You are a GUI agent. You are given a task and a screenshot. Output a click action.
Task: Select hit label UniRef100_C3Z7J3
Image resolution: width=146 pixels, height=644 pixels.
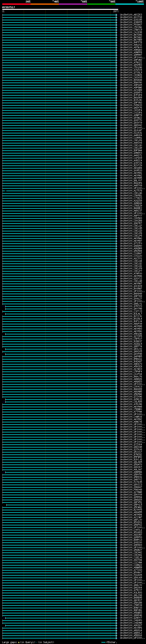pos(131,311)
